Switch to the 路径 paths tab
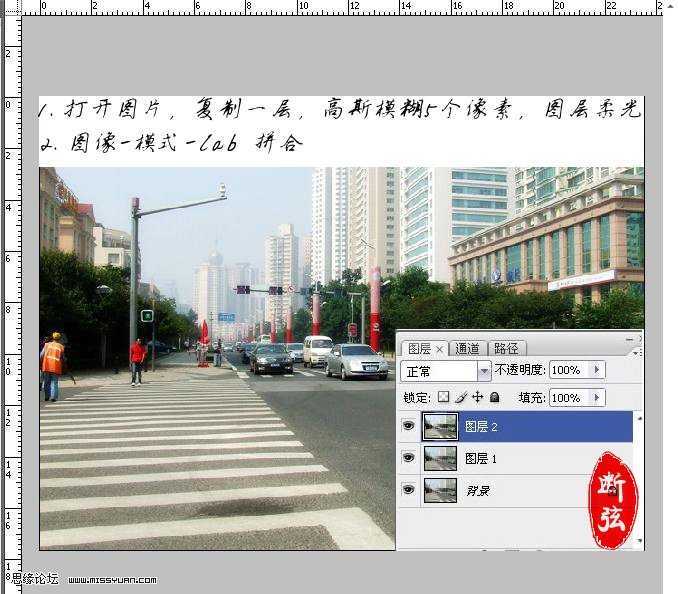 pos(505,348)
